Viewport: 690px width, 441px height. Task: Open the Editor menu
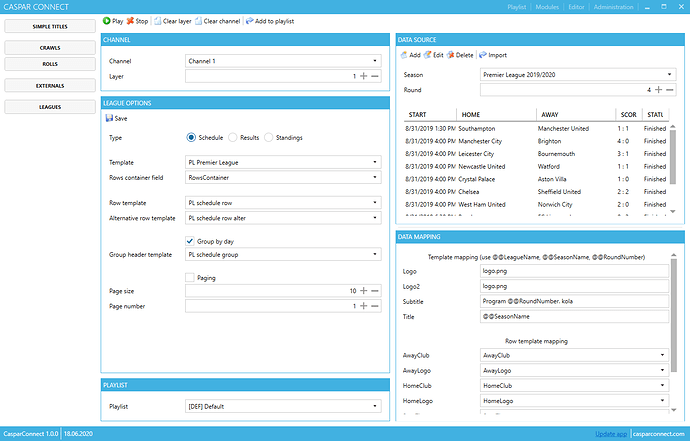click(x=576, y=7)
